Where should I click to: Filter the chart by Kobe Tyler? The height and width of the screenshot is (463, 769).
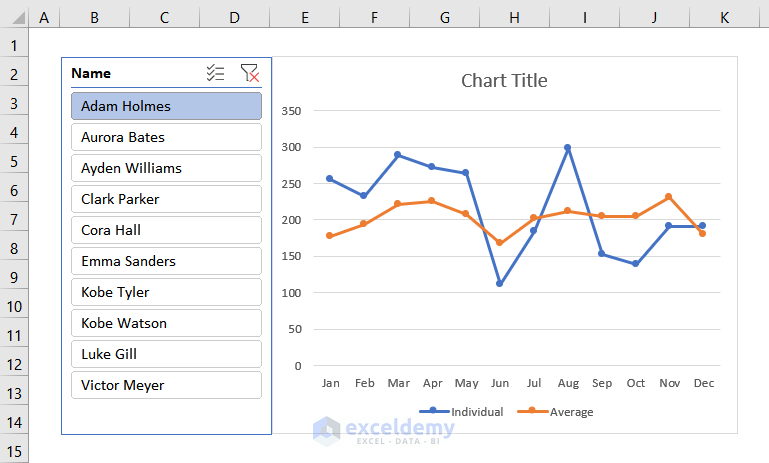tap(166, 292)
